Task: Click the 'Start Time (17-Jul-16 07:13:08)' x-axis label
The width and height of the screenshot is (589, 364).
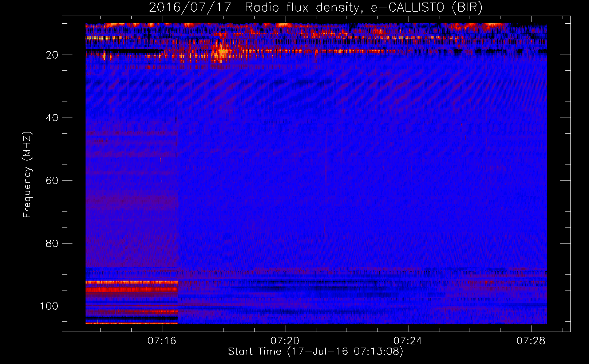Action: pyautogui.click(x=316, y=352)
